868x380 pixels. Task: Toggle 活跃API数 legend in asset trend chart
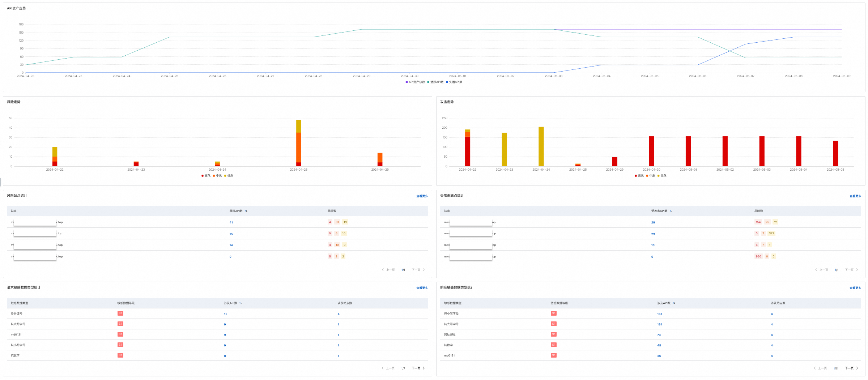[435, 82]
